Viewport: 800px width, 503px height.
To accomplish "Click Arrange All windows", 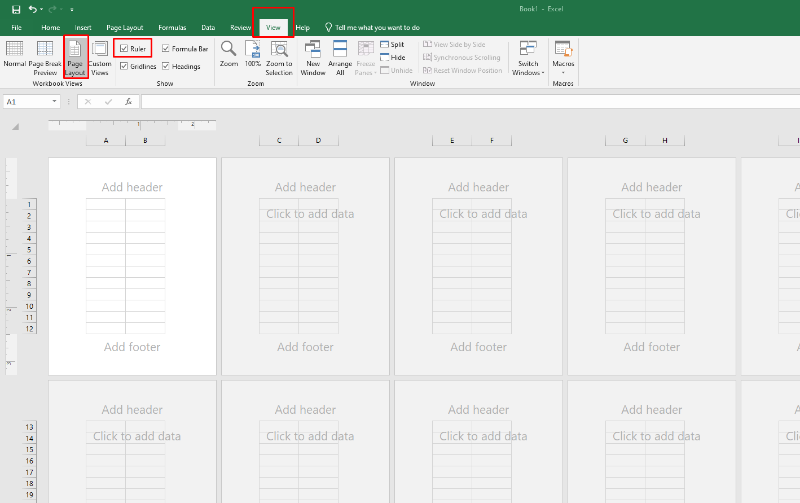I will (340, 58).
